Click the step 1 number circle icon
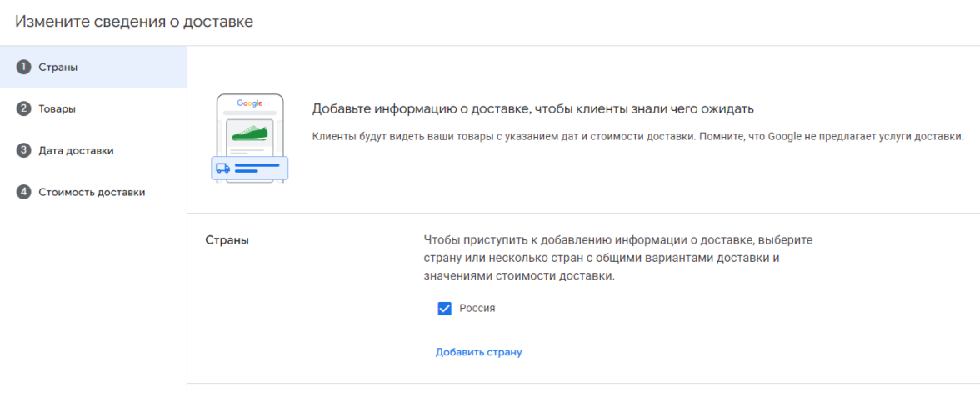 (23, 67)
